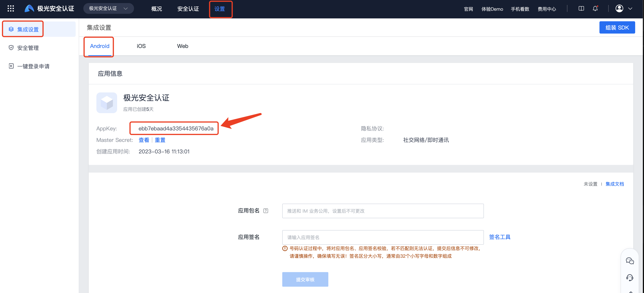Screen dimensions: 644x293
Task: Click the 提交审核 button
Action: click(305, 279)
